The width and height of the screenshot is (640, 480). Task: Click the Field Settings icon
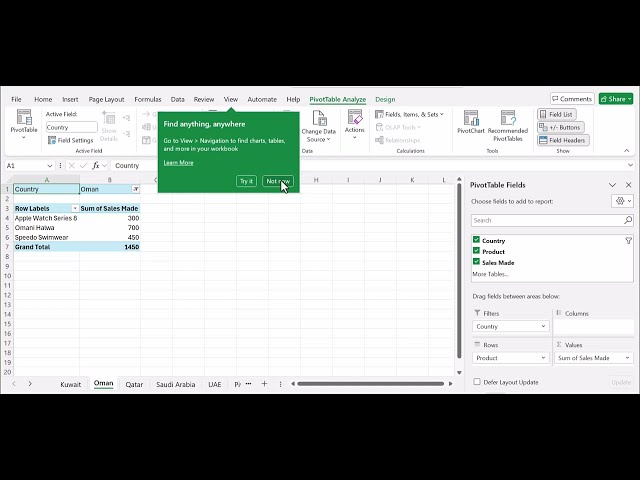pos(52,140)
